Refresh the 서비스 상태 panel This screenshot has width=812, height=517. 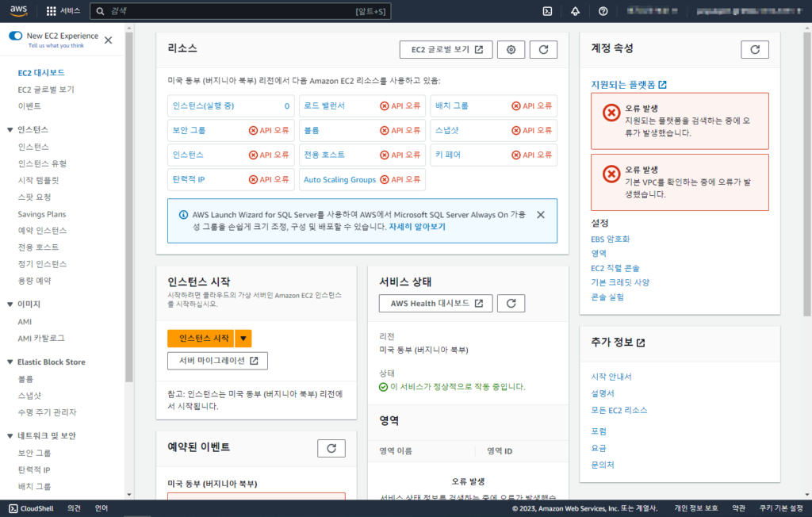(x=511, y=304)
